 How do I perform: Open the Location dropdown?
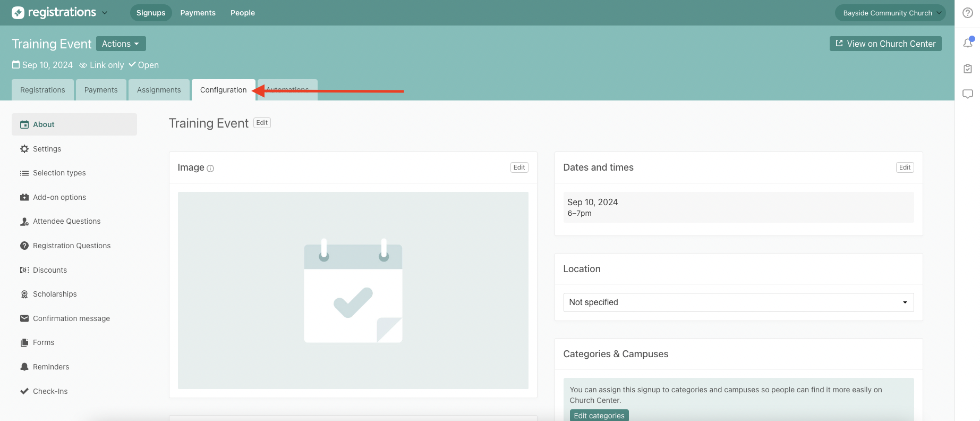(x=738, y=302)
